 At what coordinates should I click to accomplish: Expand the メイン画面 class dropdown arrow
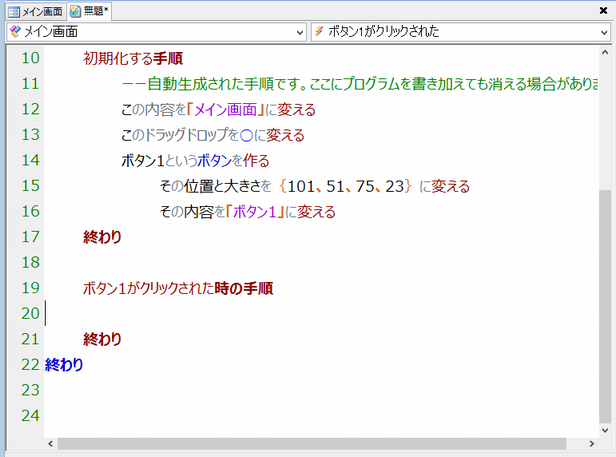pyautogui.click(x=301, y=32)
